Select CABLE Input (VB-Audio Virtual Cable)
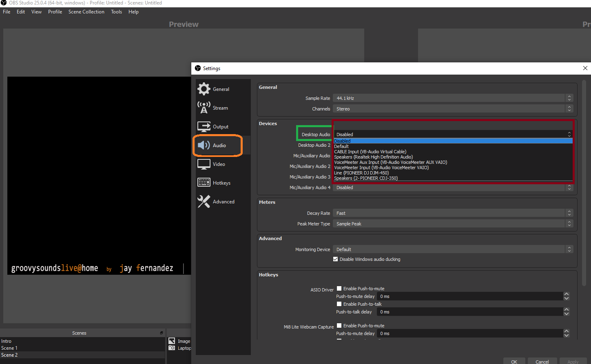Image resolution: width=591 pixels, height=364 pixels. [453, 152]
